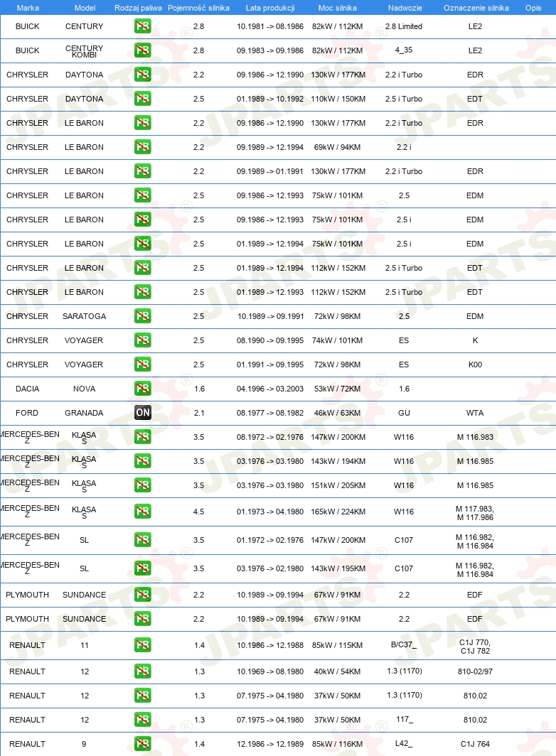This screenshot has width=556, height=756.
Task: Sort by the Model column header
Action: pyautogui.click(x=85, y=8)
